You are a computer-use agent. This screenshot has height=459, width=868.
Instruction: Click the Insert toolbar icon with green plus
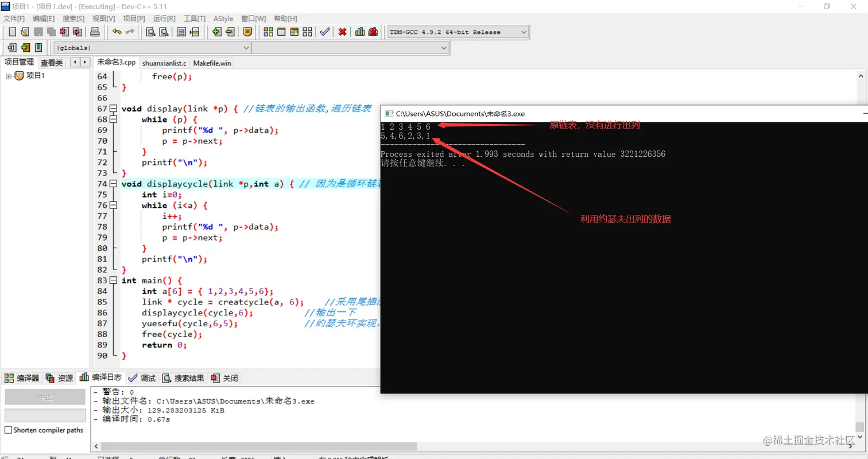click(x=217, y=32)
